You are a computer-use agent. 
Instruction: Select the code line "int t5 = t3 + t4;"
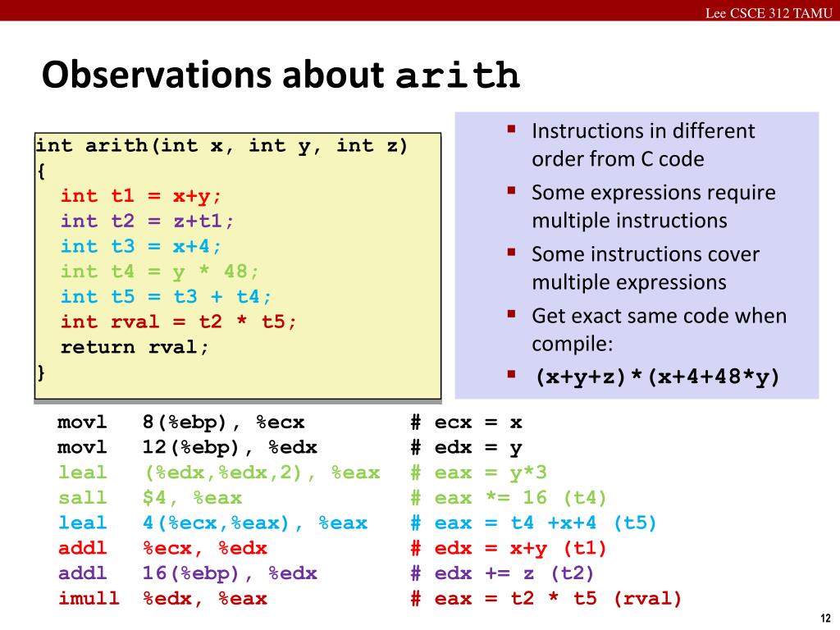click(166, 296)
